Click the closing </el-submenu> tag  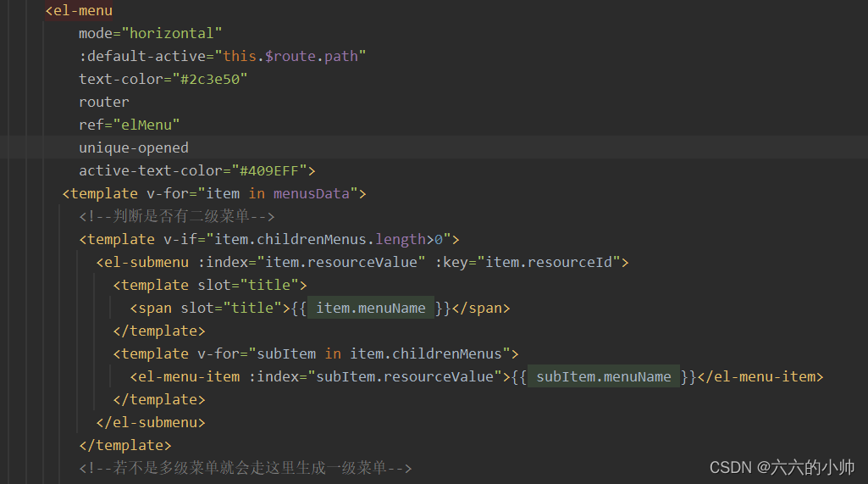click(x=151, y=422)
